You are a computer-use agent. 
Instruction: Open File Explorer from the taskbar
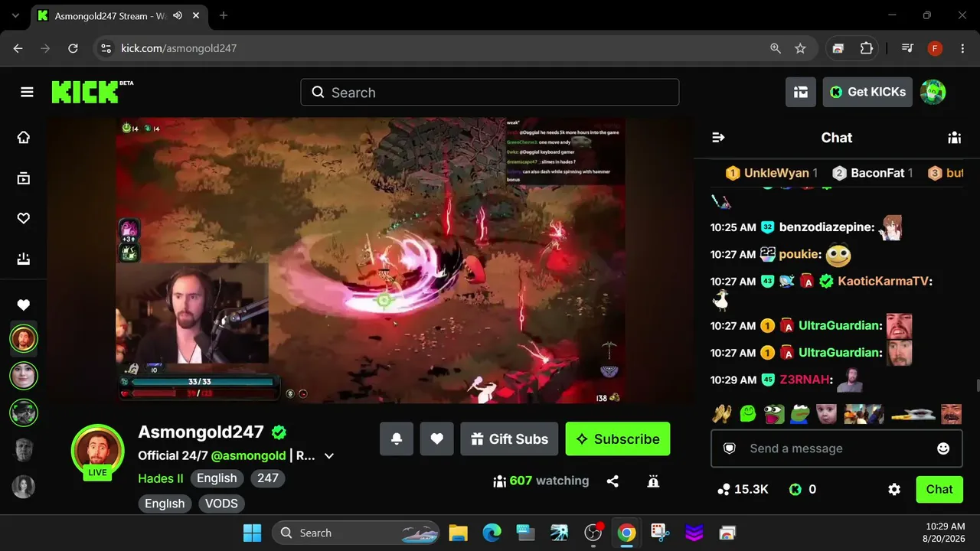(x=458, y=533)
